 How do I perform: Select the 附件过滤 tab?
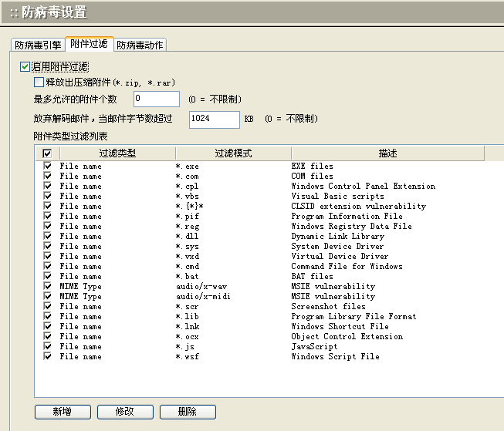tap(89, 45)
